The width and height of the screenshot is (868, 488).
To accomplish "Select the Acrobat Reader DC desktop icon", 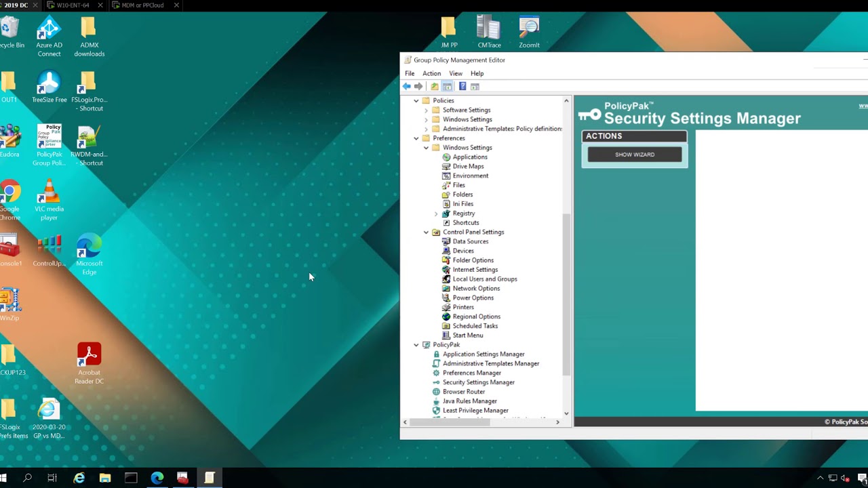I will pyautogui.click(x=89, y=364).
